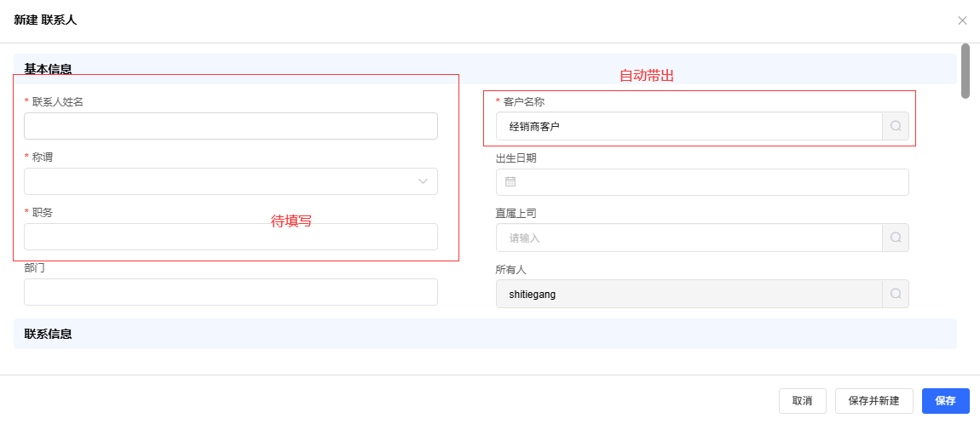Viewport: 980px width, 424px height.
Task: Click search icon in 所有人 field
Action: point(896,294)
